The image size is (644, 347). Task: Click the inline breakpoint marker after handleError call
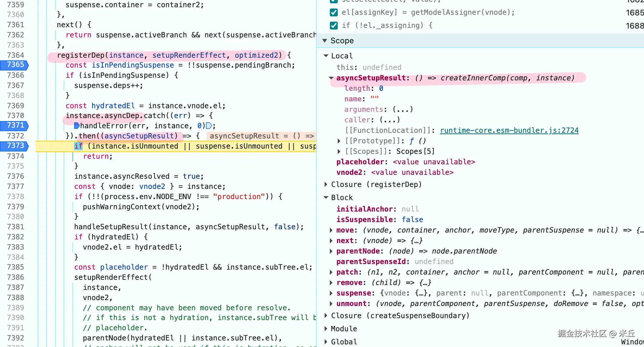pyautogui.click(x=209, y=126)
